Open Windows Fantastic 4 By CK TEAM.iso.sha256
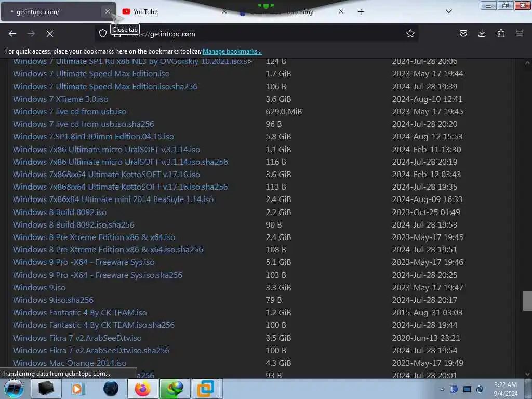Viewport: 532px width, 399px height. click(94, 325)
